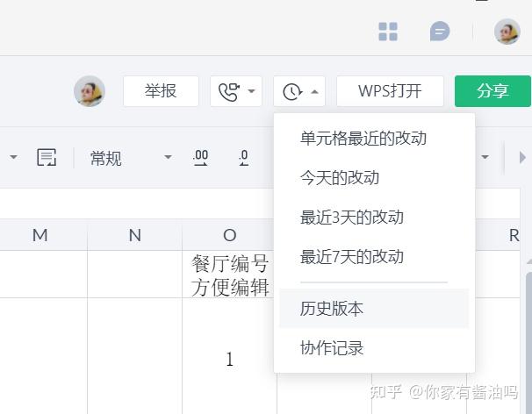The image size is (532, 414).
Task: Expand the dropdown arrow left of wrap icon
Action: click(13, 157)
